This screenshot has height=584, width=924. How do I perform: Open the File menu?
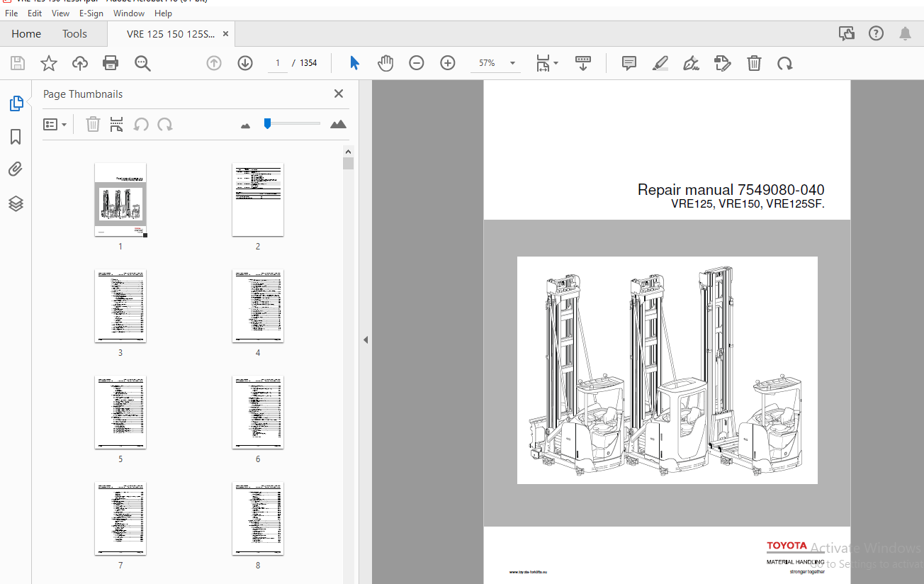11,13
